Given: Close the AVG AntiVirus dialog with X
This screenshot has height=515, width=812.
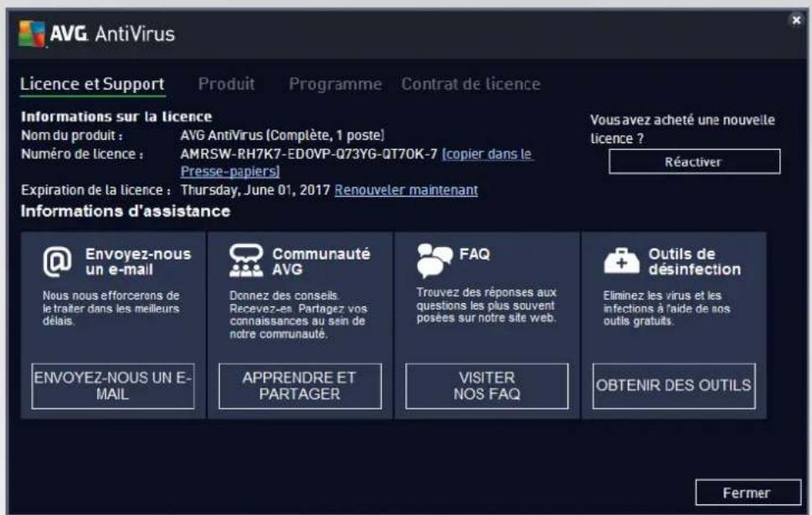Looking at the screenshot, I should (796, 20).
